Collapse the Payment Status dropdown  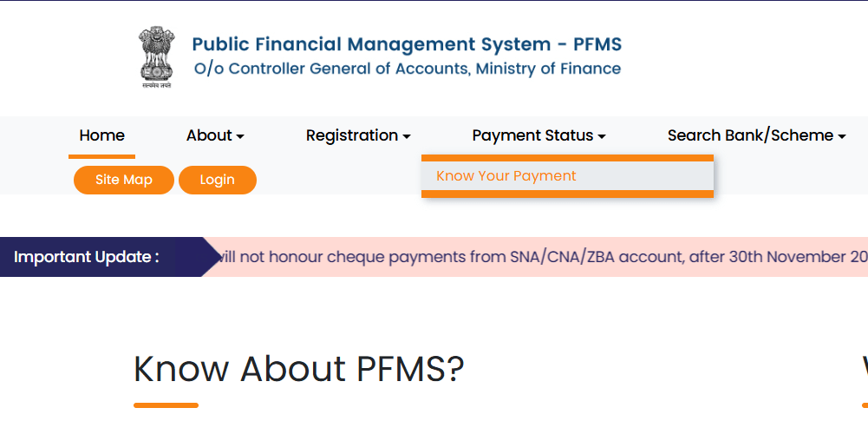click(x=532, y=135)
